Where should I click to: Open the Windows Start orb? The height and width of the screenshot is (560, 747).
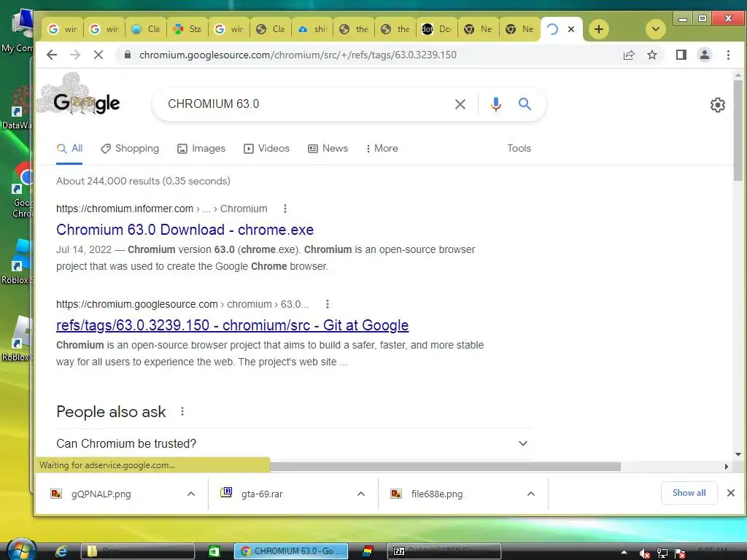21,551
